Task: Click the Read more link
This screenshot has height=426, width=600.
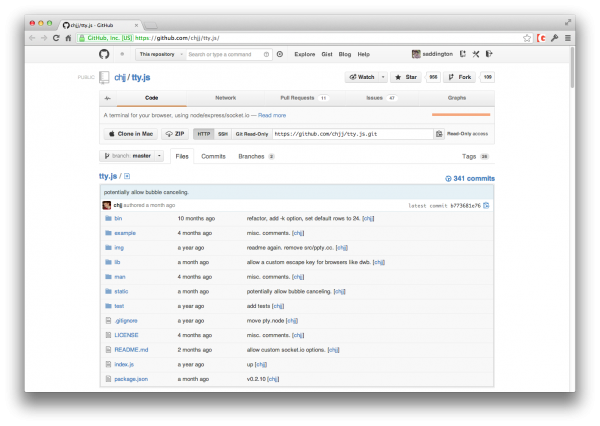Action: click(x=272, y=115)
